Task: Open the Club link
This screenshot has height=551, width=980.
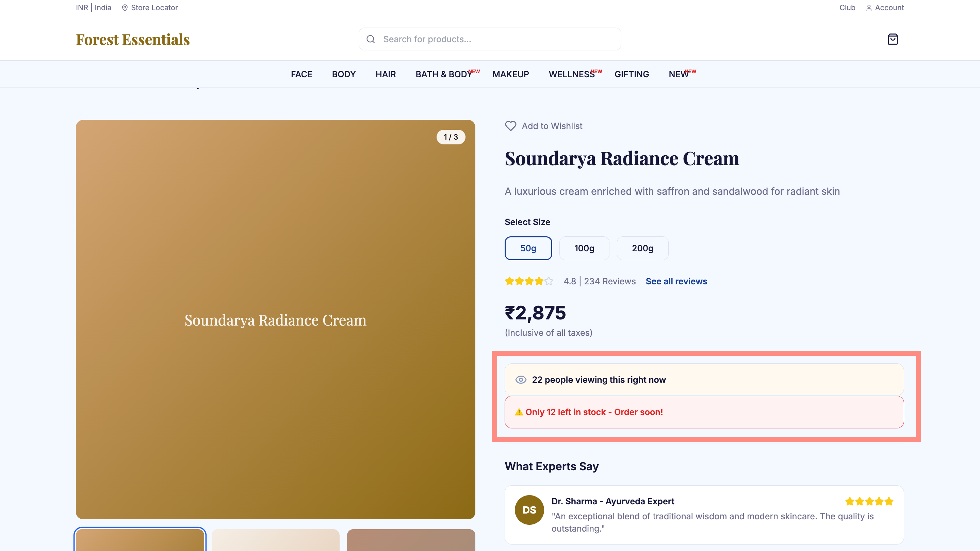Action: click(x=847, y=7)
